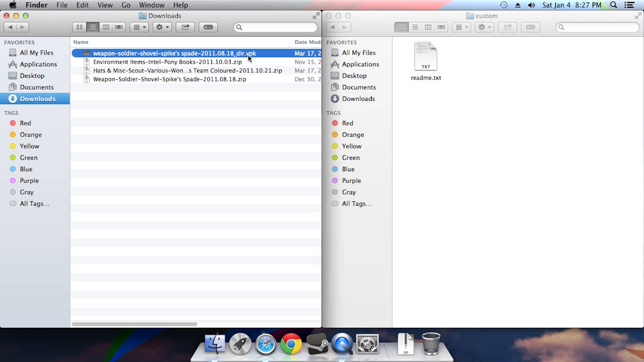Switch Downloads window to icon view
This screenshot has width=644, height=362.
click(x=79, y=27)
